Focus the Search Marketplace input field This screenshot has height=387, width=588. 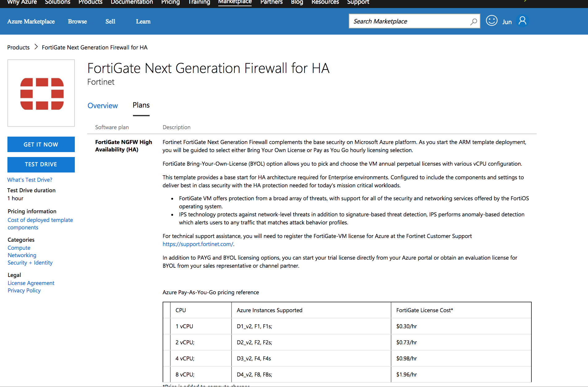coord(414,21)
